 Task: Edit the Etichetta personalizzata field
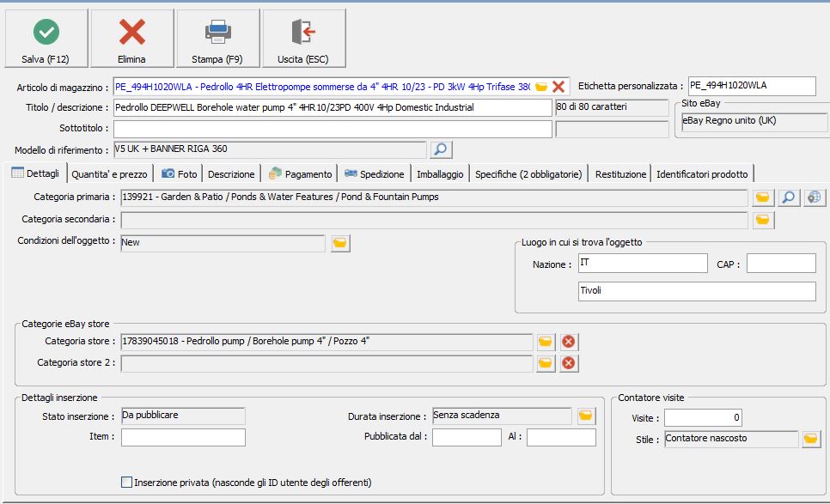tap(752, 86)
